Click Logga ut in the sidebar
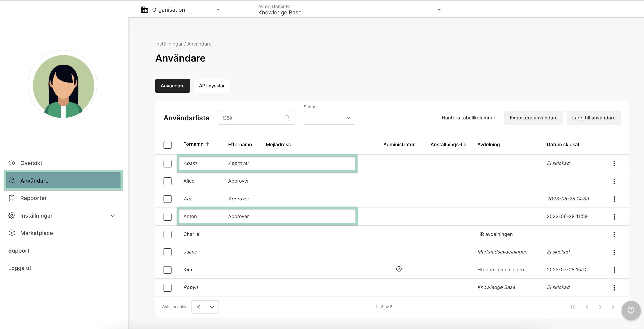The width and height of the screenshot is (644, 329). [20, 268]
